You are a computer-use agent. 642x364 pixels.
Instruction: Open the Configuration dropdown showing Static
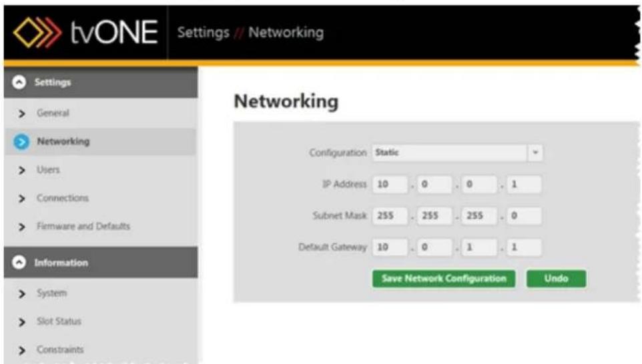pos(457,153)
